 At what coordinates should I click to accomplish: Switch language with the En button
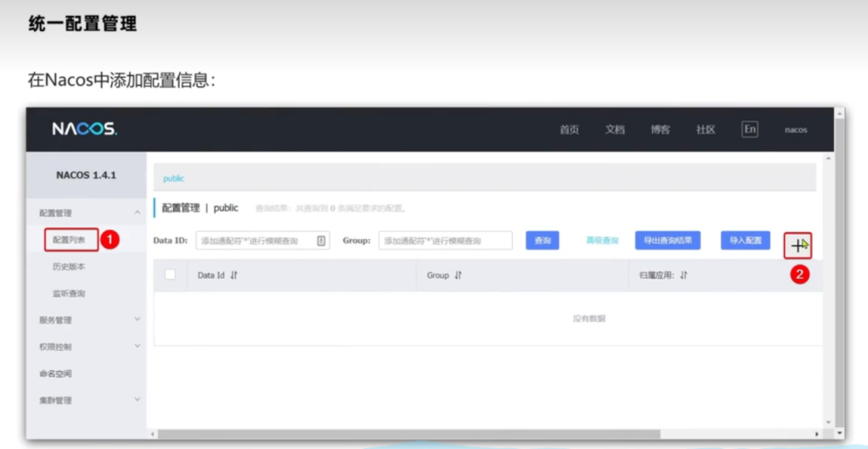point(749,130)
